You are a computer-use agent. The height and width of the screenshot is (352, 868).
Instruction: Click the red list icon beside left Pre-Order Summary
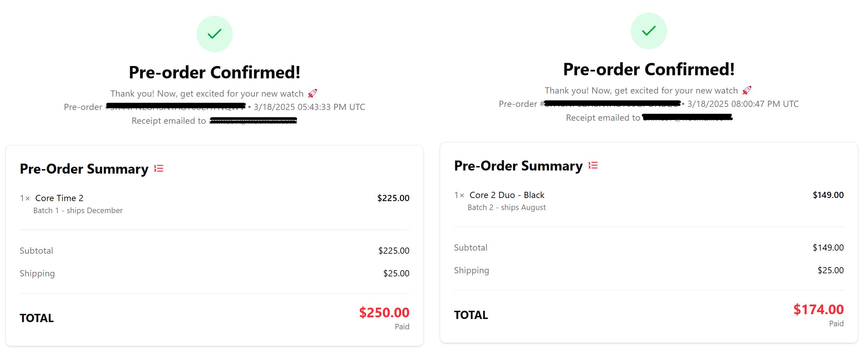[x=158, y=168]
